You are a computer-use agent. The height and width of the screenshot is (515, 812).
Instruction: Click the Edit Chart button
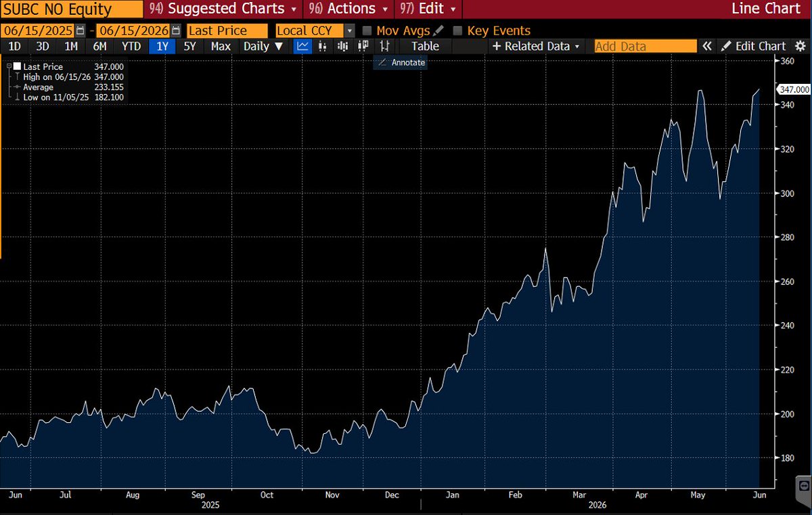(752, 46)
